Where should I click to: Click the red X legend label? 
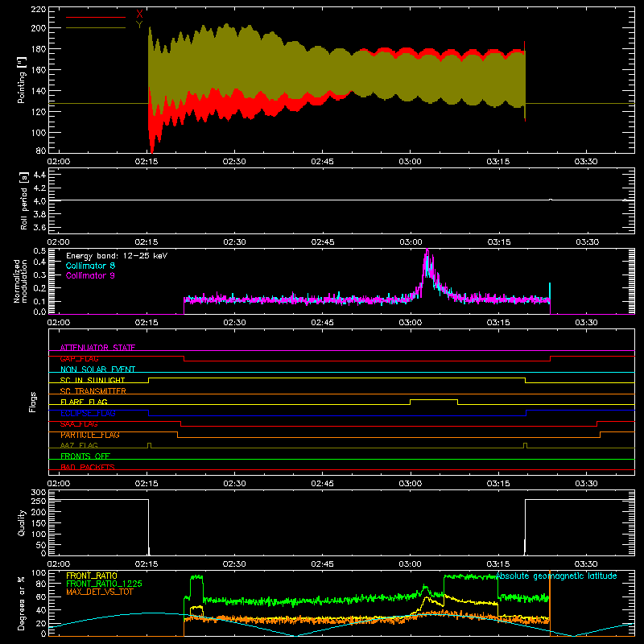pos(139,14)
